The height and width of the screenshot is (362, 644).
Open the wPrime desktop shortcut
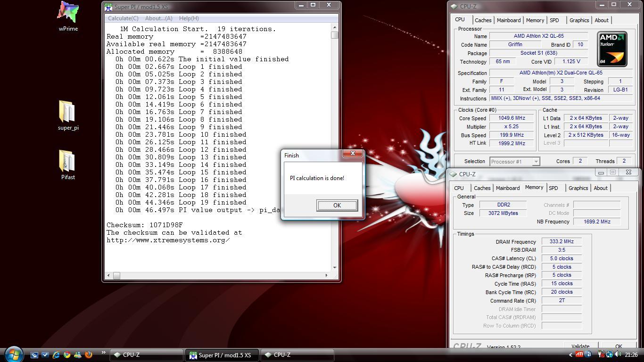pyautogui.click(x=68, y=16)
